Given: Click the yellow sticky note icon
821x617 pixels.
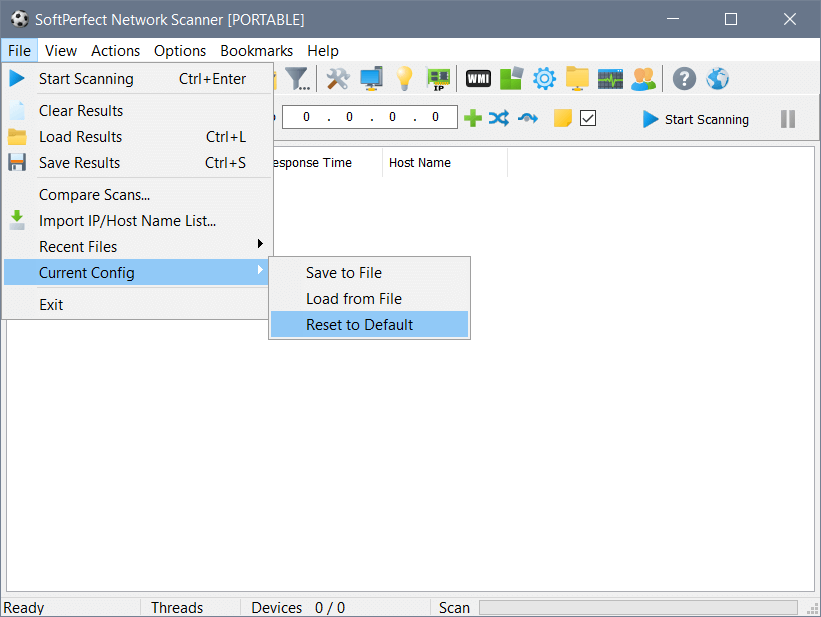Looking at the screenshot, I should click(563, 118).
